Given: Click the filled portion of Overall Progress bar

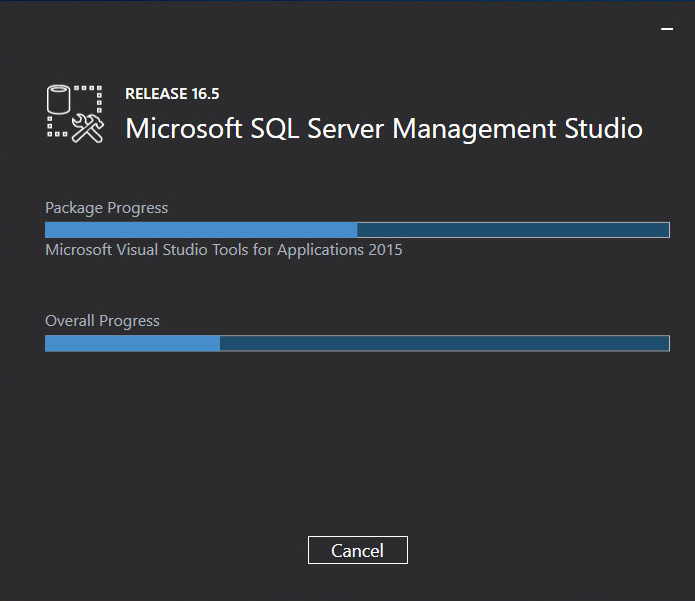Looking at the screenshot, I should point(133,343).
